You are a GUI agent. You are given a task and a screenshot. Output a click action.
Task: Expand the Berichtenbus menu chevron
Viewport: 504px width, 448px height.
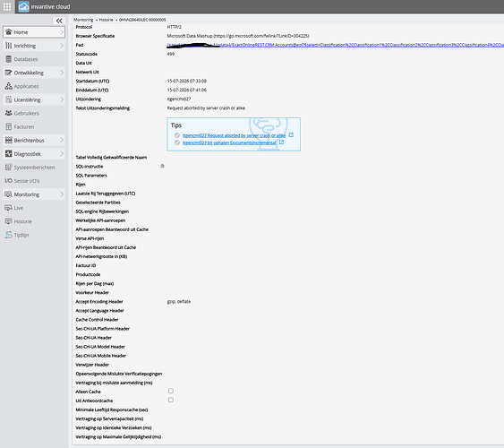click(x=62, y=140)
